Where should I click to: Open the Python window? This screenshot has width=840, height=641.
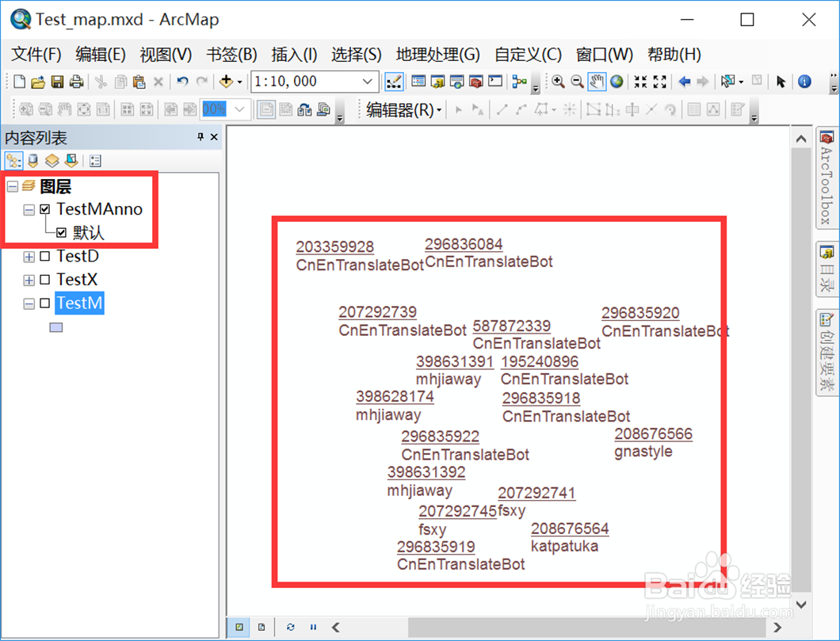(495, 82)
